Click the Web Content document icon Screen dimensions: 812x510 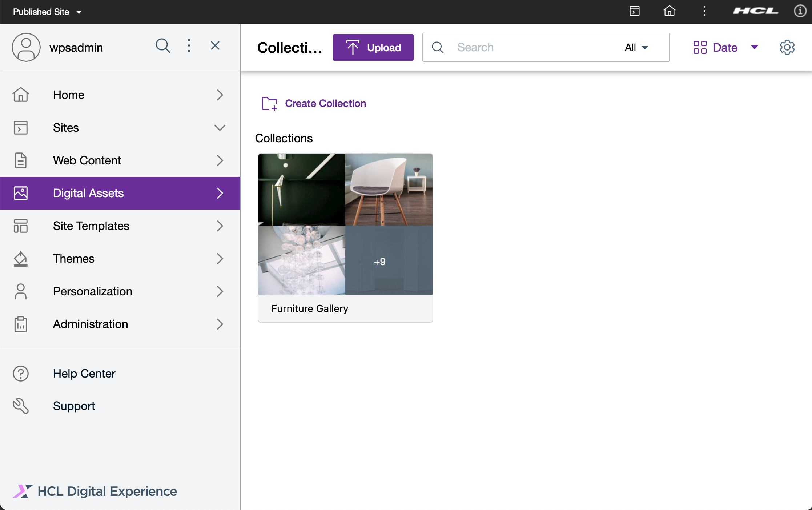pos(21,160)
